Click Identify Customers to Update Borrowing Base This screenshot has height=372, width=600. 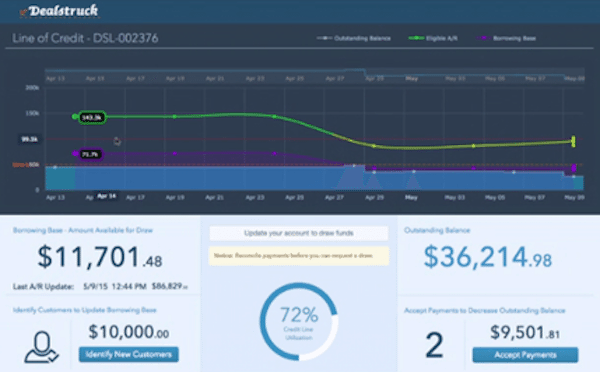click(x=85, y=310)
